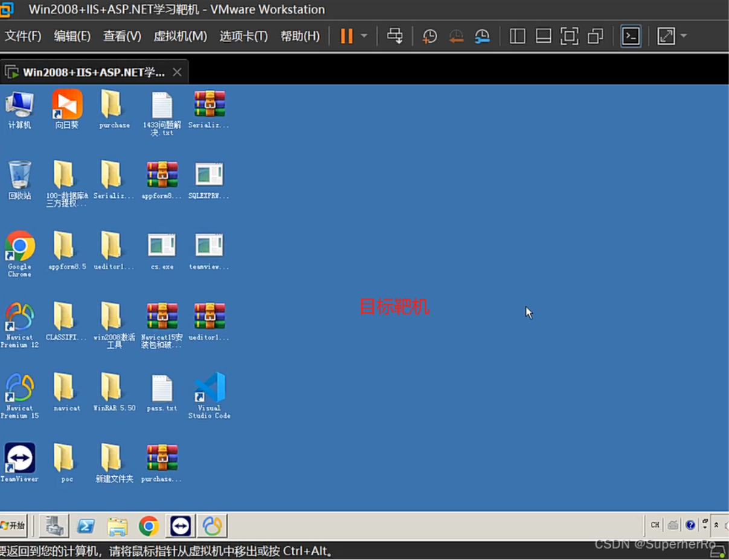
Task: Toggle the library sidebar view
Action: [518, 36]
